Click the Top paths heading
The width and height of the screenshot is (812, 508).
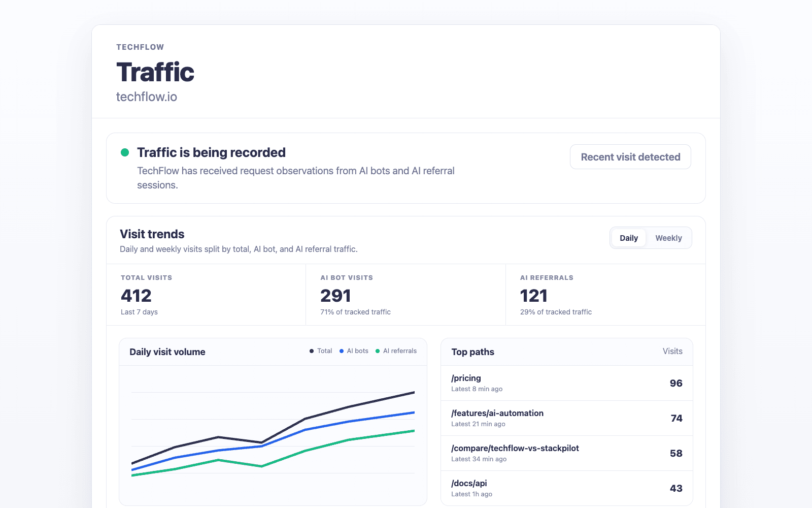pos(473,352)
